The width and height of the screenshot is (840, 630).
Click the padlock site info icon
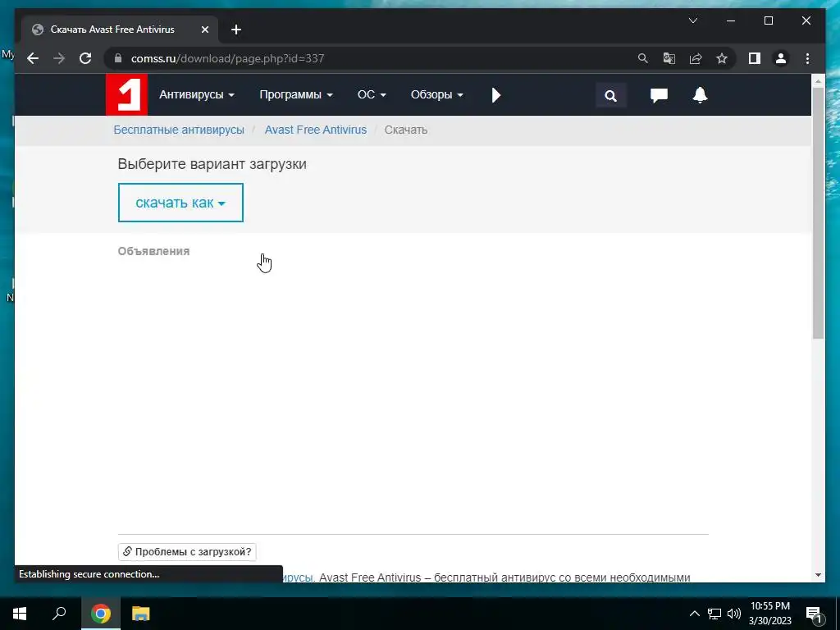point(118,58)
